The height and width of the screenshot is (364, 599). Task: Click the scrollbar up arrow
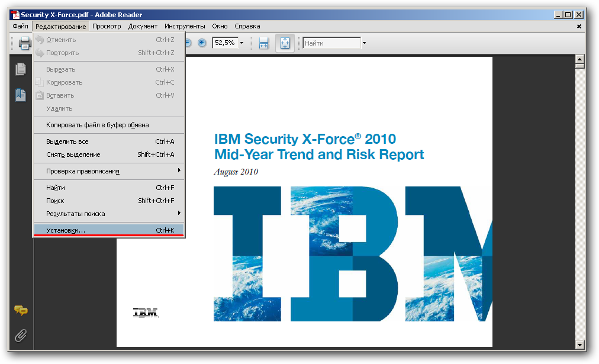click(580, 59)
